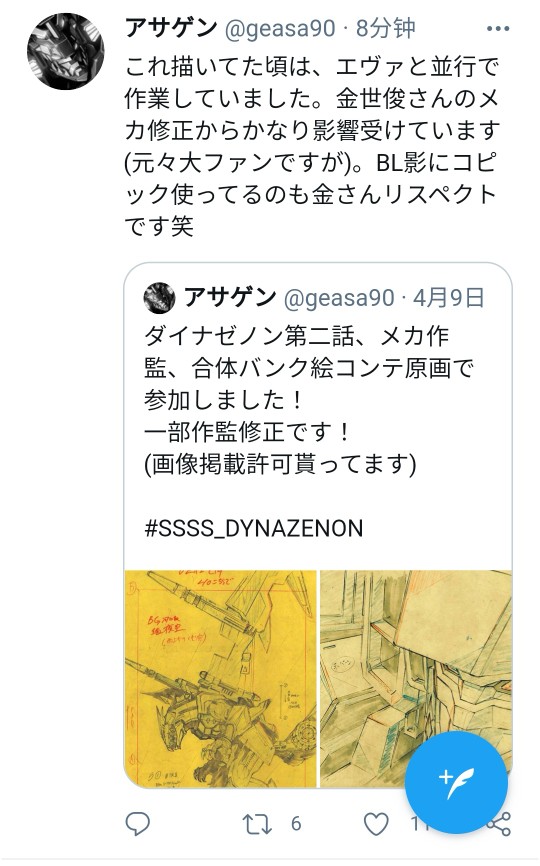Open the 8分钟 timestamp on the main tweet
This screenshot has height=866, width=540.
(x=385, y=29)
